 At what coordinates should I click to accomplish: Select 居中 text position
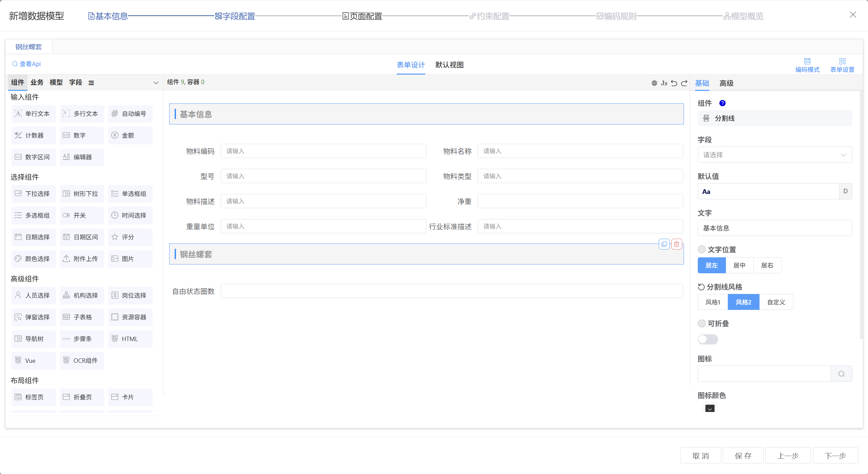(739, 265)
